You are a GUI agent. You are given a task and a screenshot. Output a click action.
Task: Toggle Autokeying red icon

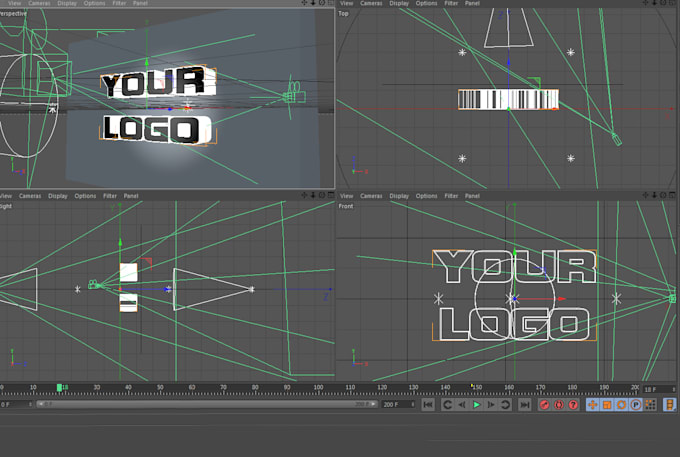tap(559, 405)
